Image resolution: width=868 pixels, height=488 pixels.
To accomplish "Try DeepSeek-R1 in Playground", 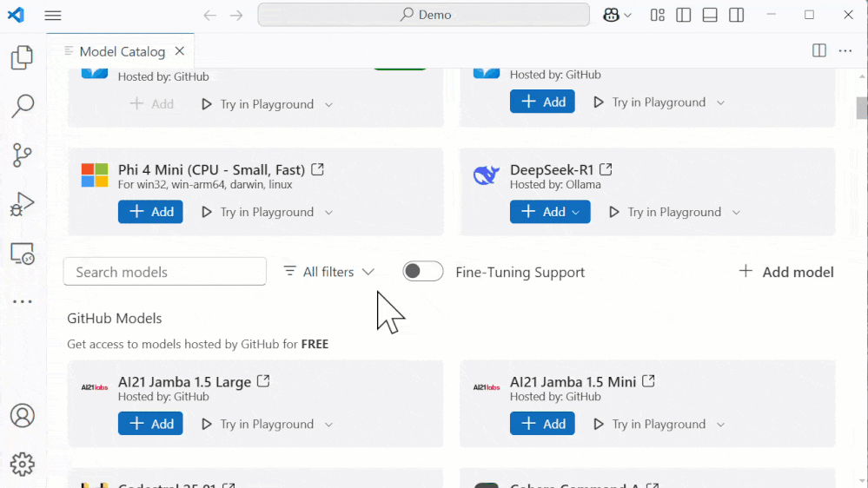I will pyautogui.click(x=666, y=212).
